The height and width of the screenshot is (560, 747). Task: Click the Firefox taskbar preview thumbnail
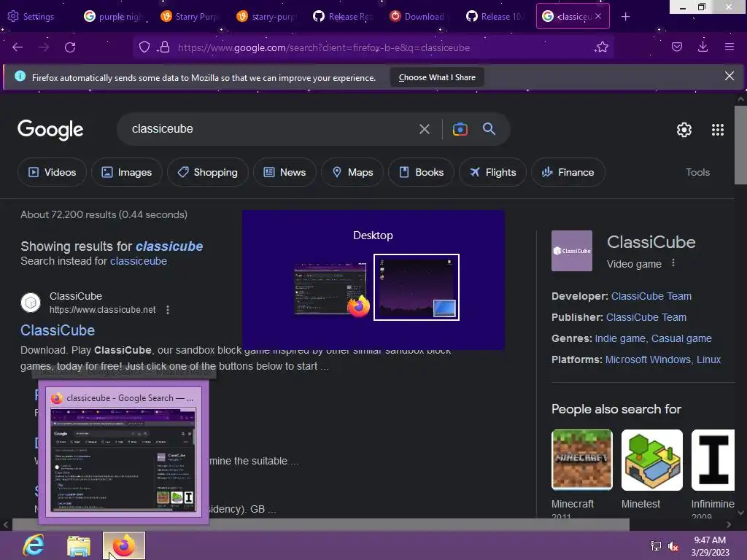pos(123,460)
